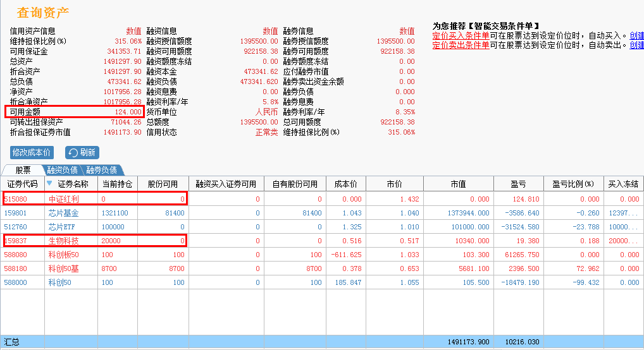Click the total market value 1491173.900

click(468, 342)
